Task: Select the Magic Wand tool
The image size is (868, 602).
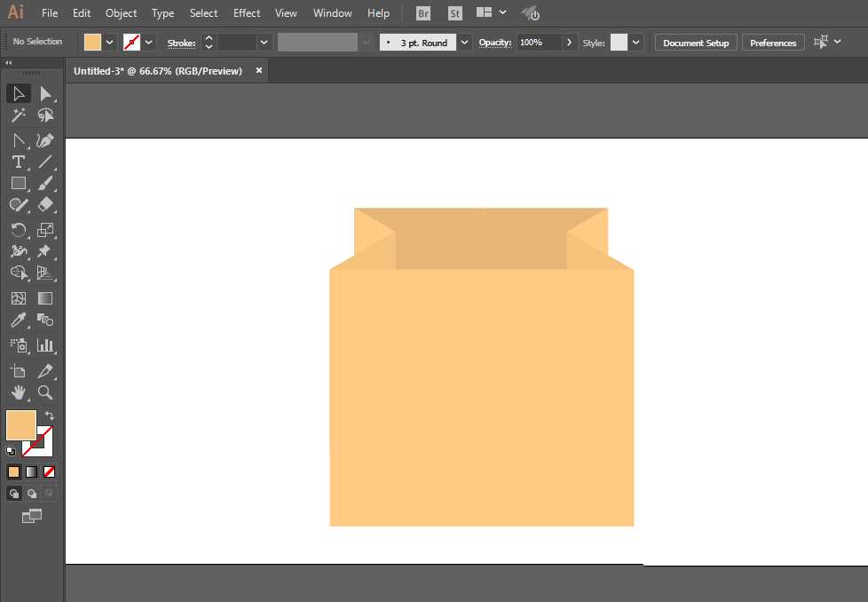Action: coord(18,115)
